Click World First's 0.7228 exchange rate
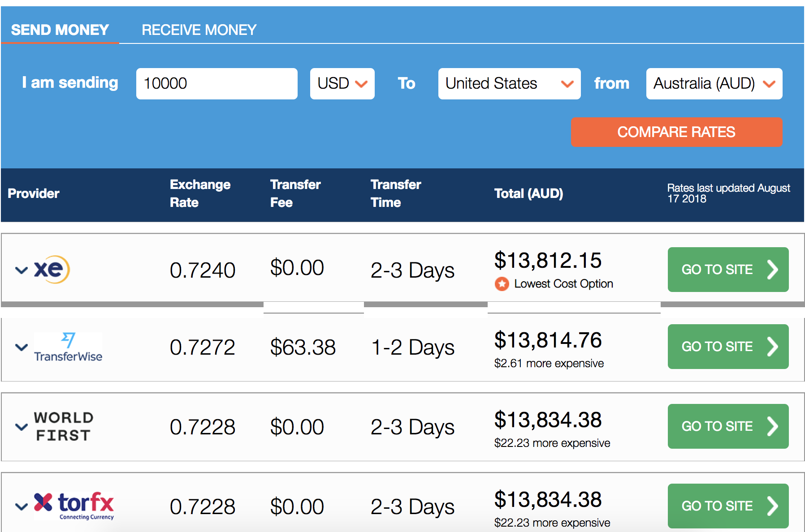Screen dimensions: 805x532 tap(203, 427)
